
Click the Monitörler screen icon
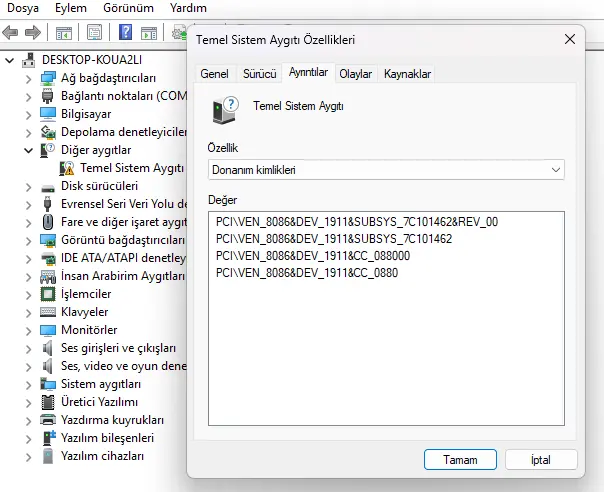(x=48, y=330)
